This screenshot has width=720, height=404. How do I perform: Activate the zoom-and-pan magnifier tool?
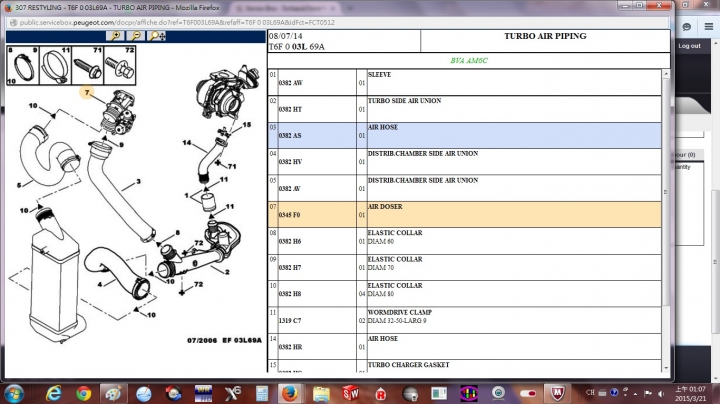point(157,36)
